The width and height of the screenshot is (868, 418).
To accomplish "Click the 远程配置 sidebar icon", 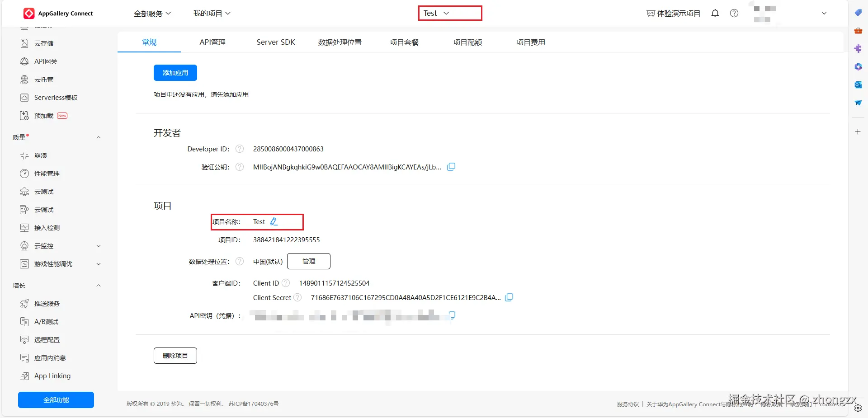I will tap(24, 340).
